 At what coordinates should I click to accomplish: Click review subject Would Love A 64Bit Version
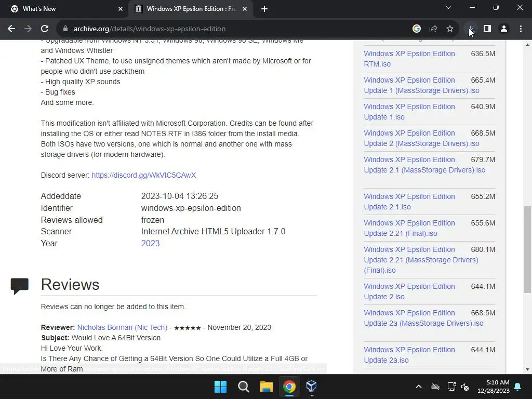[x=116, y=338]
